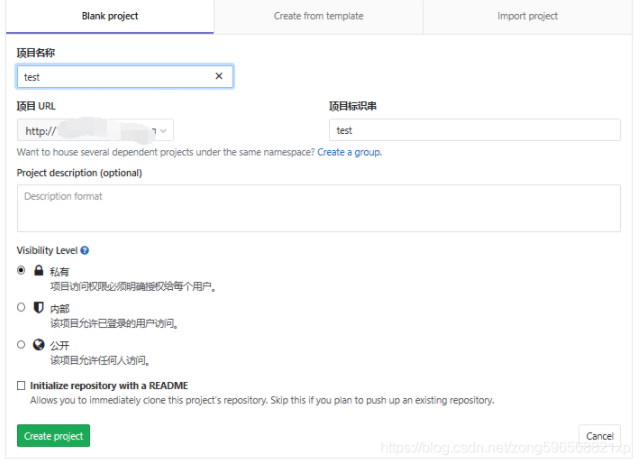Enable Initialize repository with a README
The height and width of the screenshot is (466, 640).
21,386
